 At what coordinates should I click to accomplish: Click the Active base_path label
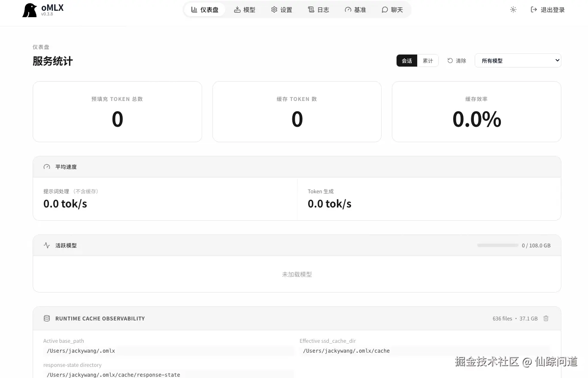click(64, 341)
